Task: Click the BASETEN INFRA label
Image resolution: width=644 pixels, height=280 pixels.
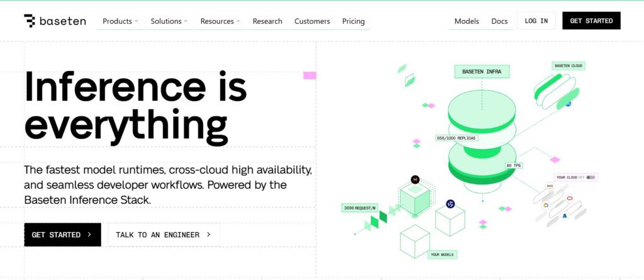Action: click(x=482, y=72)
